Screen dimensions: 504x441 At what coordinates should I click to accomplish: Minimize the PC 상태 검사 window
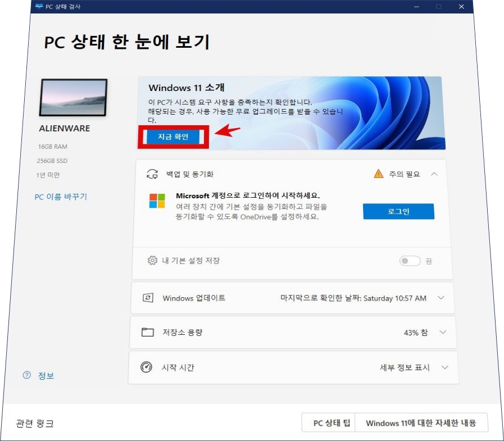tap(416, 6)
